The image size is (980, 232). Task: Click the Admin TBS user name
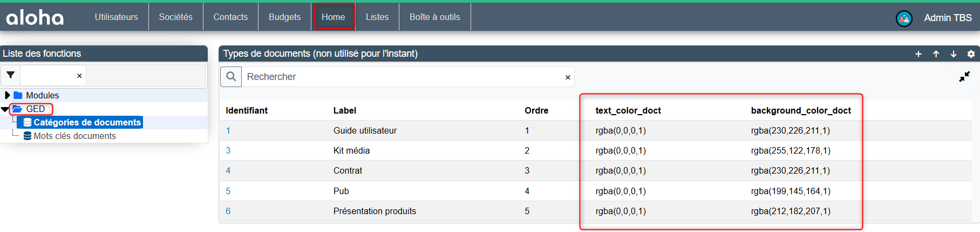coord(948,18)
